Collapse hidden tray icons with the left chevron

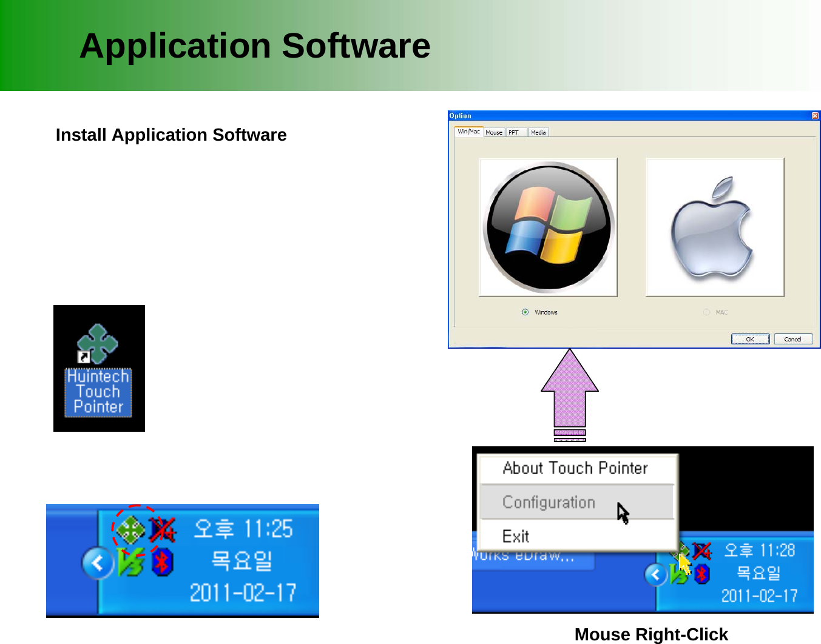98,563
